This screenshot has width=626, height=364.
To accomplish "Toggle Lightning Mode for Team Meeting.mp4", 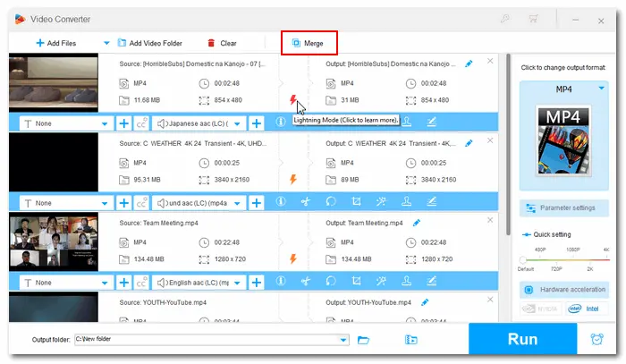I will [293, 258].
